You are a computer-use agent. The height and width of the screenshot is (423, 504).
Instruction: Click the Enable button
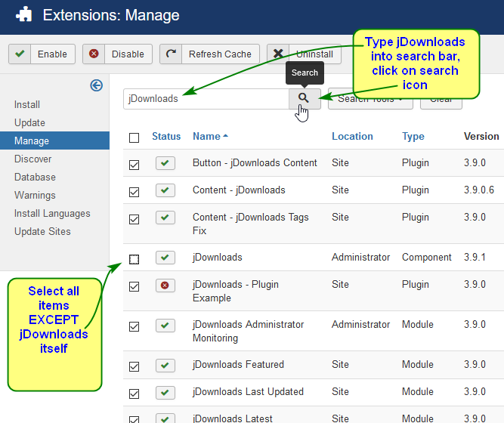[42, 54]
